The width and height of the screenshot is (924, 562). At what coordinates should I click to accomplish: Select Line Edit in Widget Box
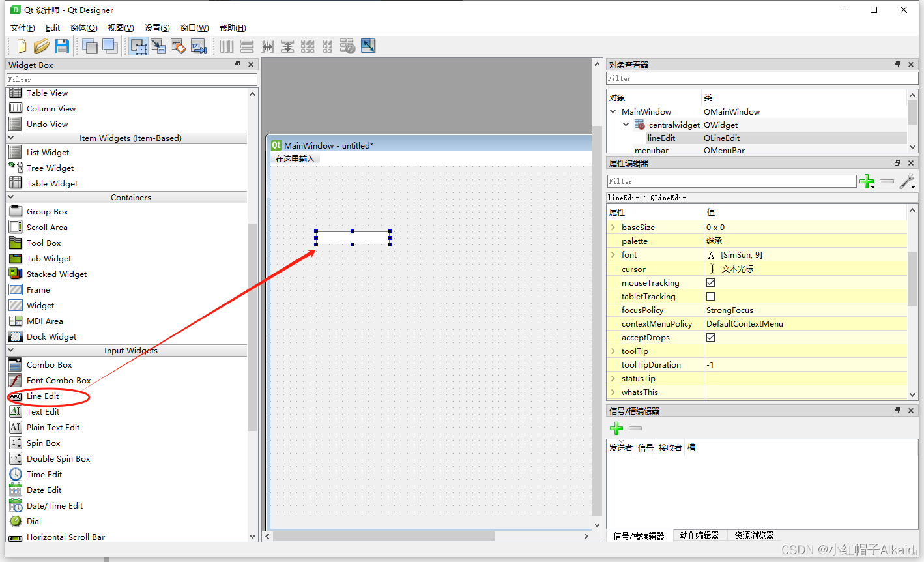(43, 396)
